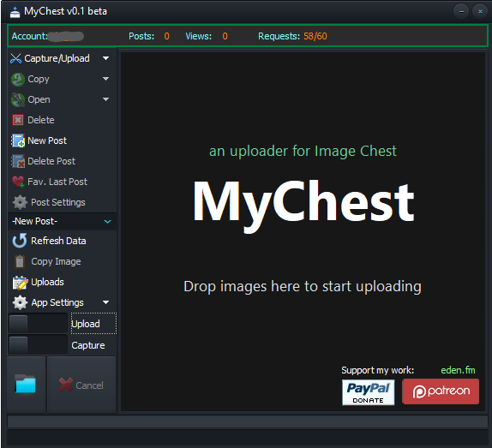The width and height of the screenshot is (492, 448).
Task: Toggle the Upload switch
Action: 38,324
